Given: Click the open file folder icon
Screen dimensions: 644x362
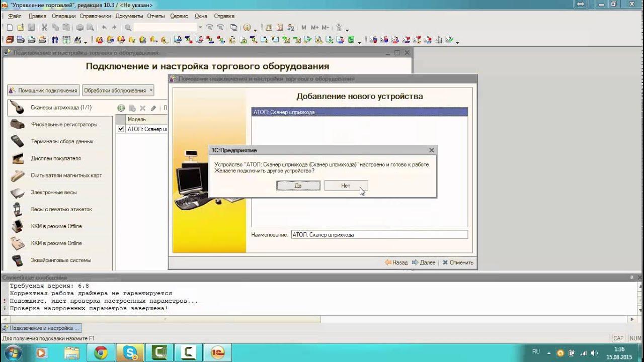Looking at the screenshot, I should (21, 27).
